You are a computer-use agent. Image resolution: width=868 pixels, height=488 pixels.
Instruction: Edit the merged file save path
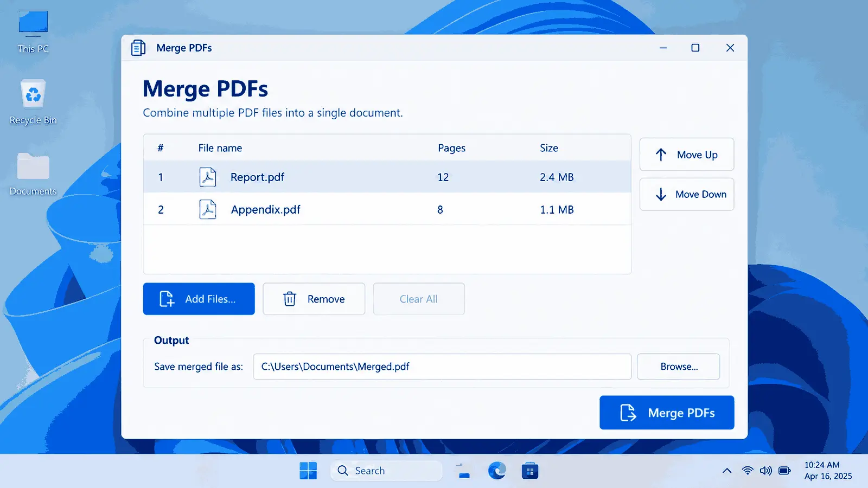coord(442,367)
